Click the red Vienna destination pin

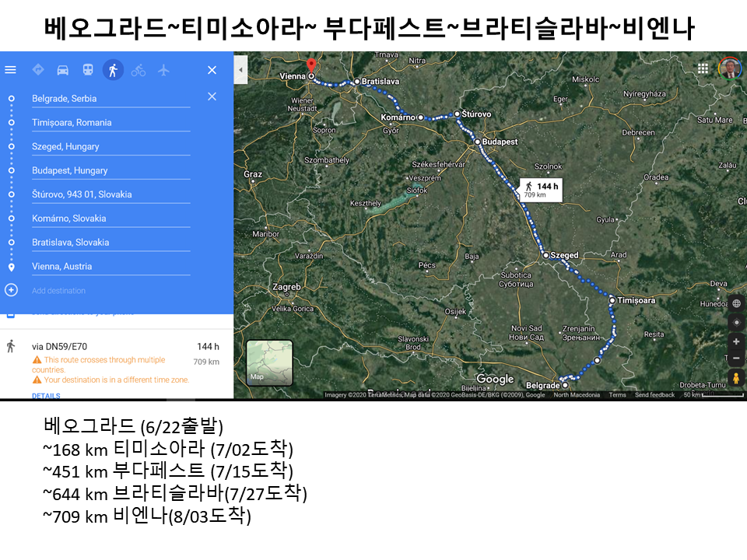311,65
